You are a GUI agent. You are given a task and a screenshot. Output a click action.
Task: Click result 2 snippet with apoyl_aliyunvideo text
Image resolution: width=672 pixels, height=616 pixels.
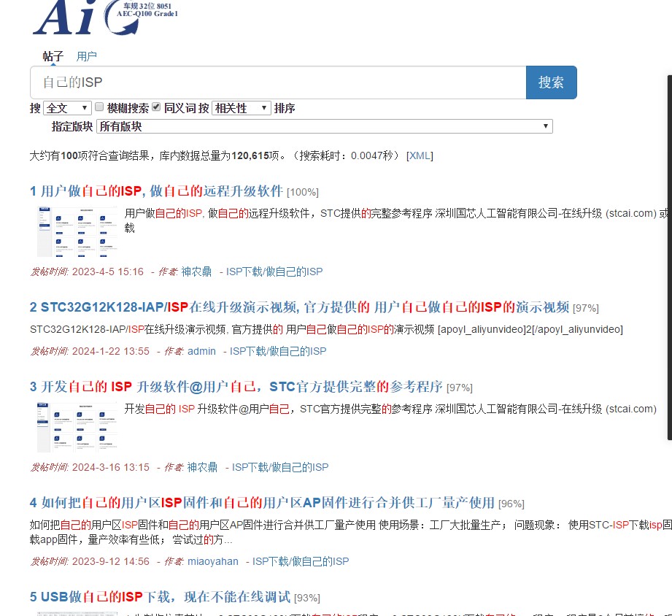326,329
